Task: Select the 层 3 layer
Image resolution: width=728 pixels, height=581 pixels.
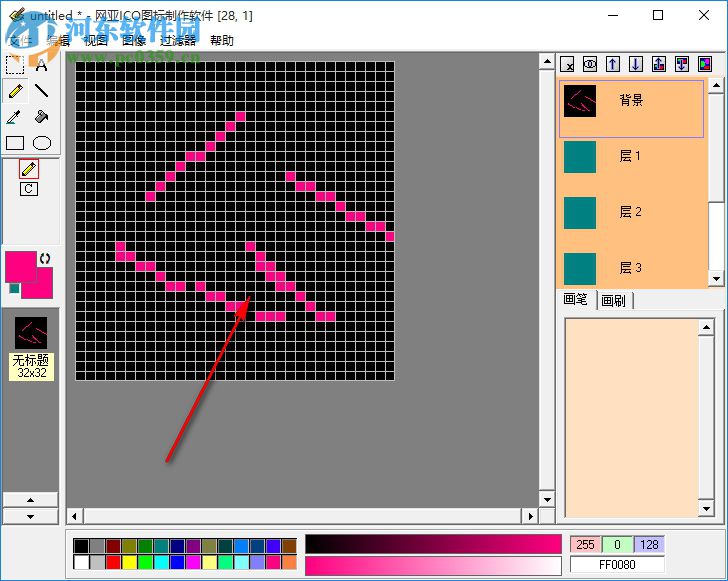Action: [631, 268]
